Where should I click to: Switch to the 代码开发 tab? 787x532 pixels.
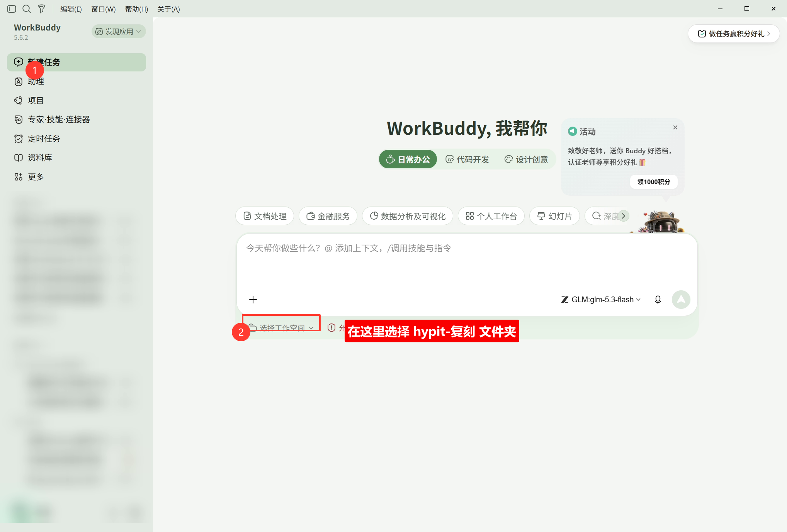pos(467,159)
